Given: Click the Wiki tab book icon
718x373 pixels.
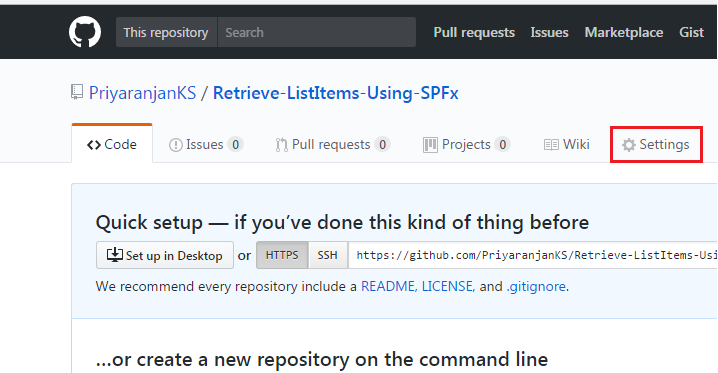Looking at the screenshot, I should click(x=551, y=145).
